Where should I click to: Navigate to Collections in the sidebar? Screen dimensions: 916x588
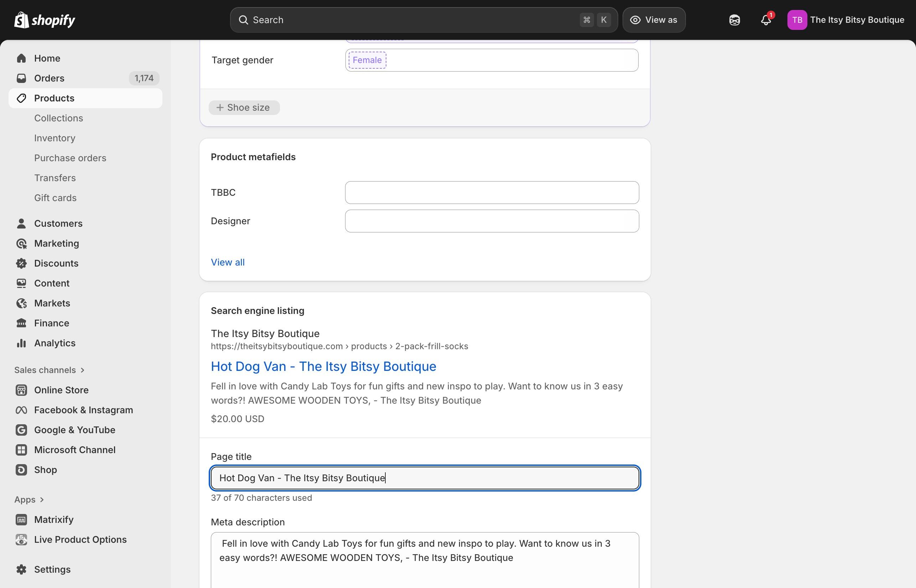(x=58, y=118)
